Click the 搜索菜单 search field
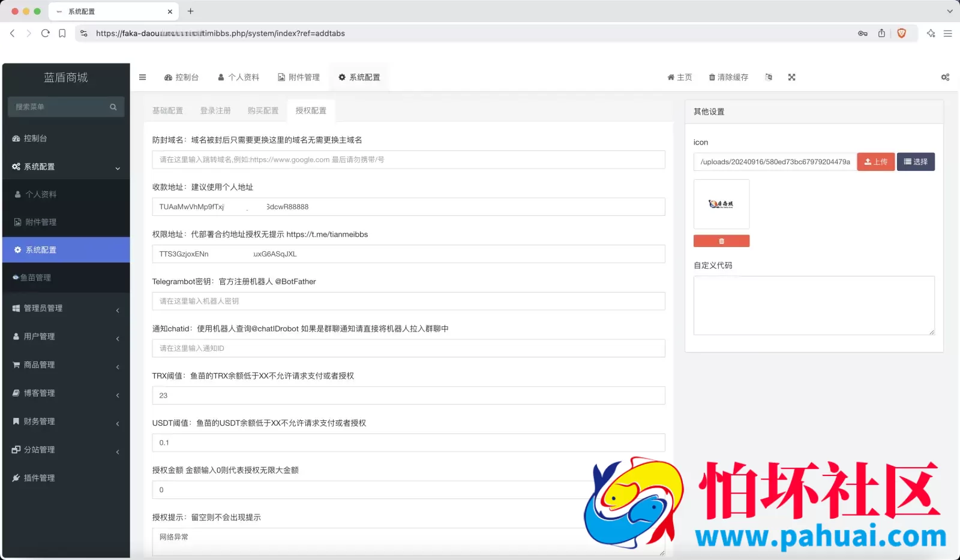 point(58,107)
